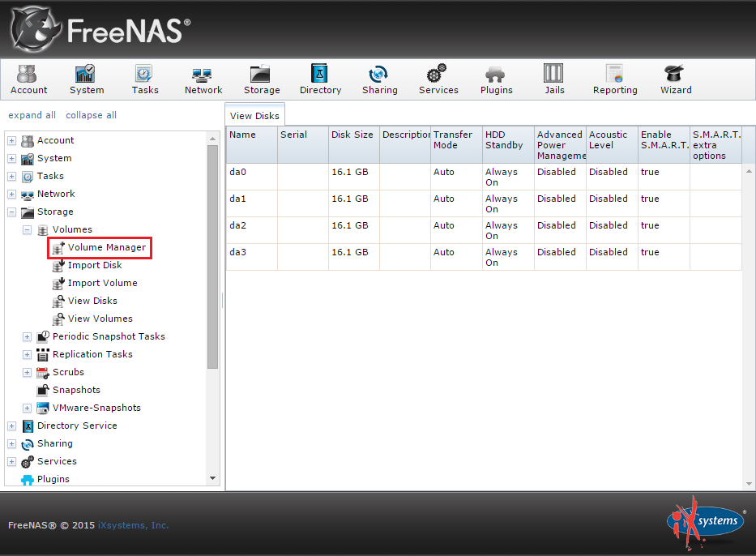Viewport: 756px width, 556px height.
Task: Click the View Disks tree icon
Action: pos(58,301)
